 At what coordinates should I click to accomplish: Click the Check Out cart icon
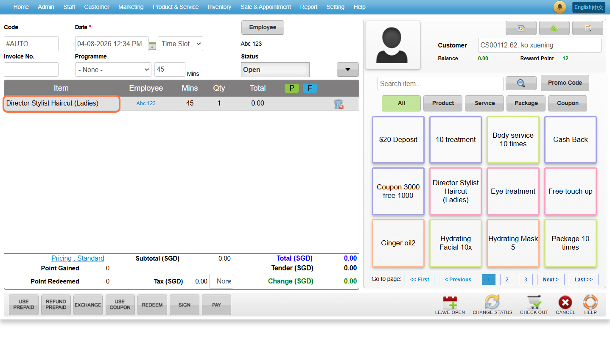[534, 305]
